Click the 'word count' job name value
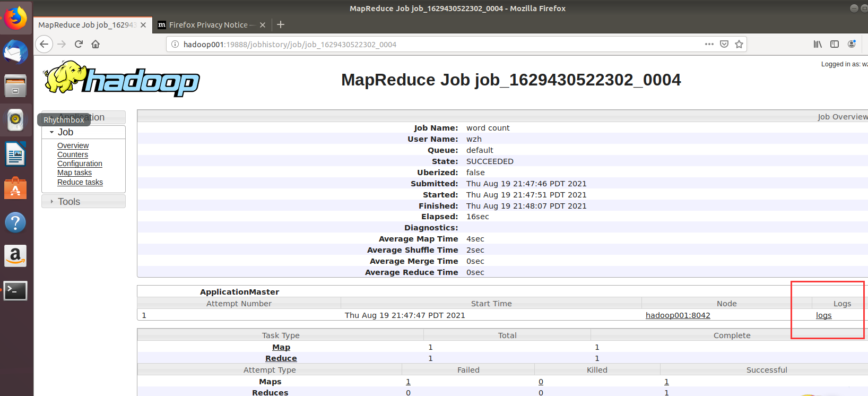Screen dimensions: 868x396 pos(488,128)
